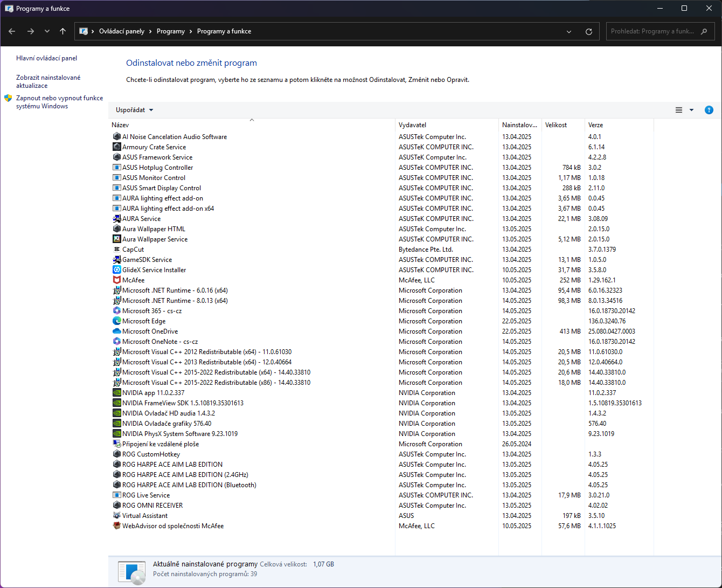
Task: Click the WebAdvisor od společnosti McAfee icon
Action: click(117, 526)
